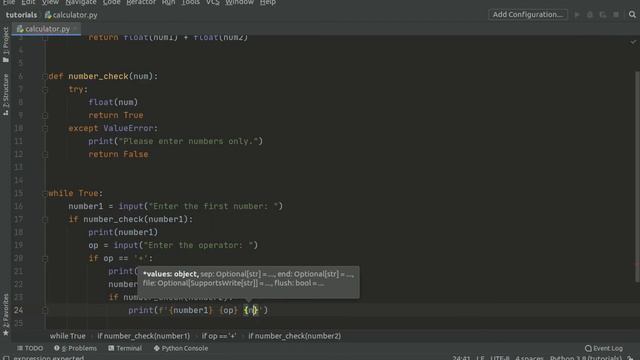Open the Edit menu
This screenshot has height=360, width=640.
28,2
